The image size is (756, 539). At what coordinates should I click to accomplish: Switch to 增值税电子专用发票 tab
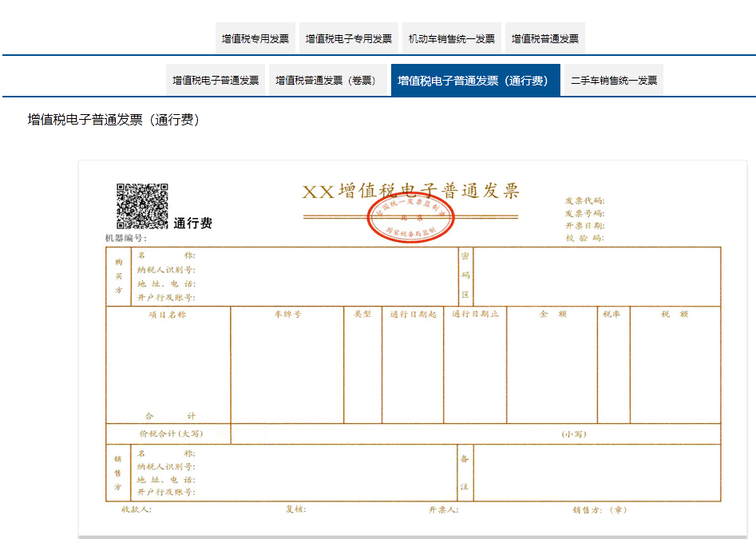point(349,38)
